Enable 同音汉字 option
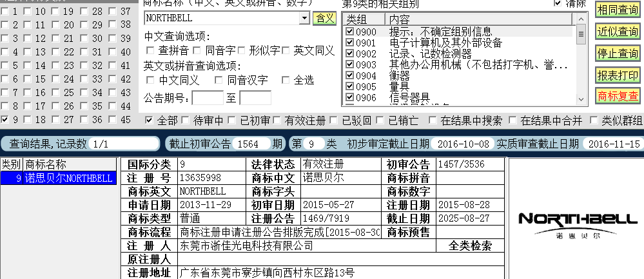Screen dimensions: 644x279 (219, 80)
